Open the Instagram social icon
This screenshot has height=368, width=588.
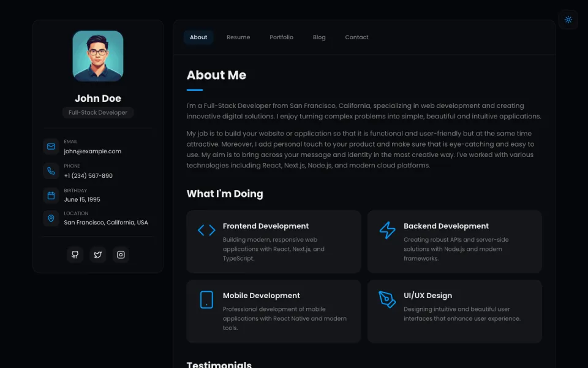[121, 255]
